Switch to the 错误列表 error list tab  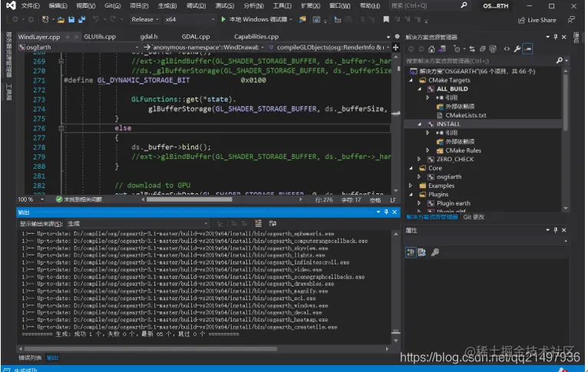coord(30,358)
